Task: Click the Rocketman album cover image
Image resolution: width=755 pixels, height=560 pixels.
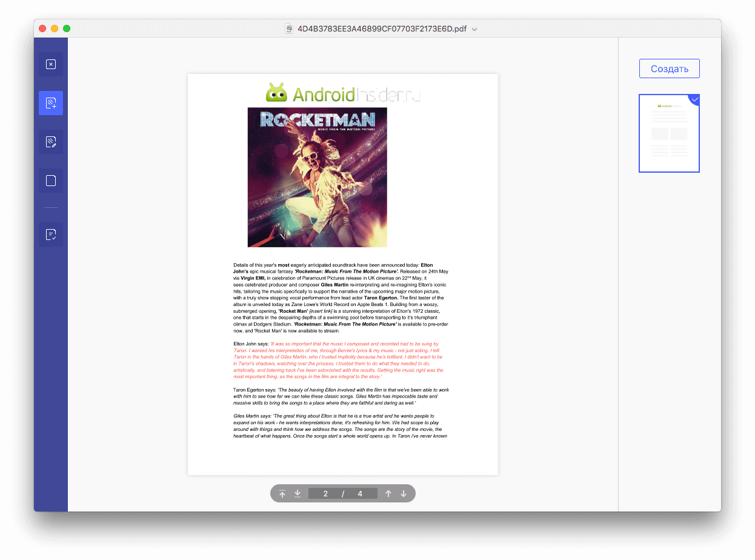Action: click(x=318, y=177)
